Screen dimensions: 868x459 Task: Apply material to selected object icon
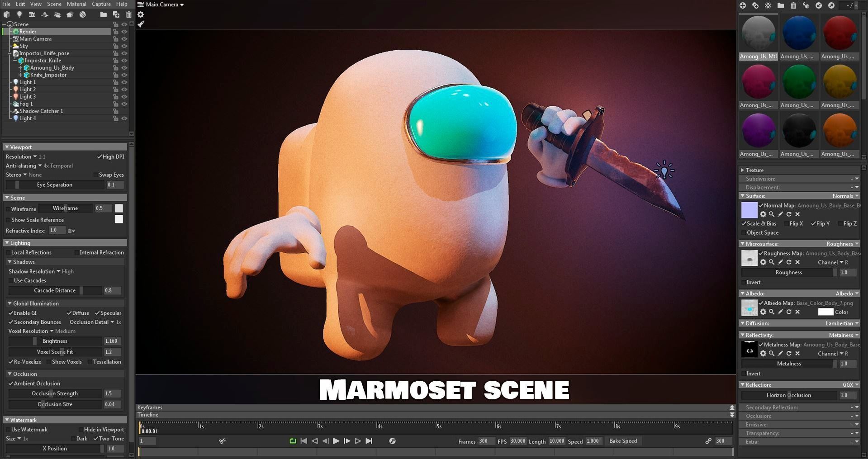pyautogui.click(x=806, y=5)
